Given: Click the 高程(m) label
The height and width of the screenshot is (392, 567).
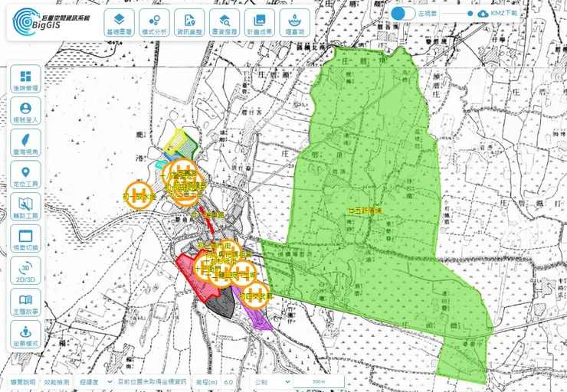Looking at the screenshot, I should point(207,382).
